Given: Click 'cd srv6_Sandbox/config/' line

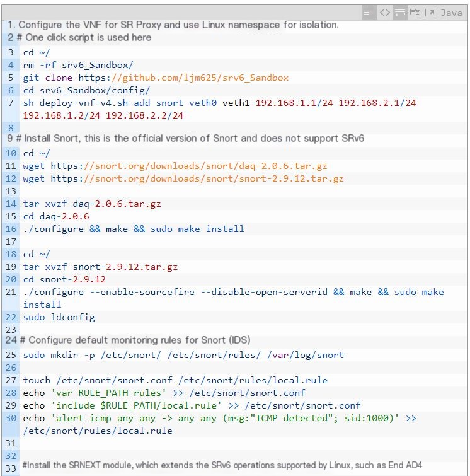Looking at the screenshot, I should pos(86,90).
